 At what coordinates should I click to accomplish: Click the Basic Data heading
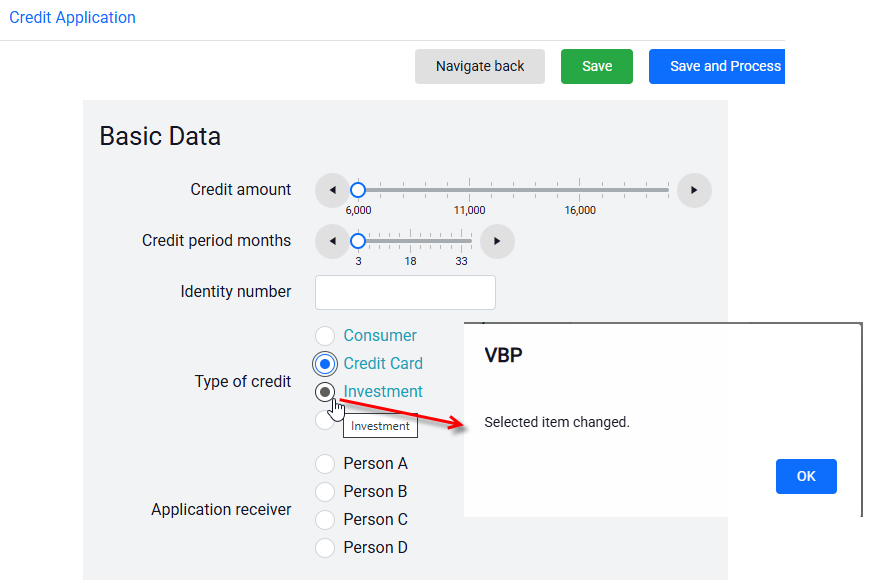point(160,136)
